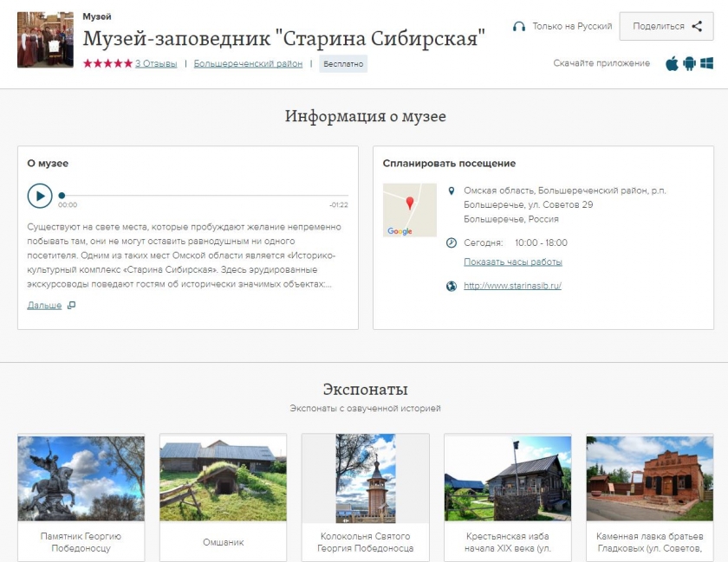Image resolution: width=728 pixels, height=562 pixels.
Task: Click the elapsed time 00:00 label
Action: pos(68,205)
